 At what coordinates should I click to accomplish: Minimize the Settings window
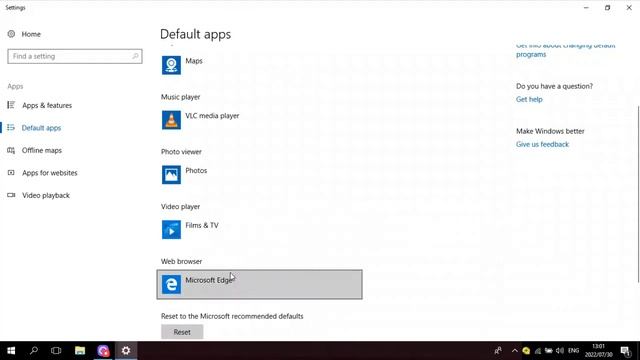[586, 7]
